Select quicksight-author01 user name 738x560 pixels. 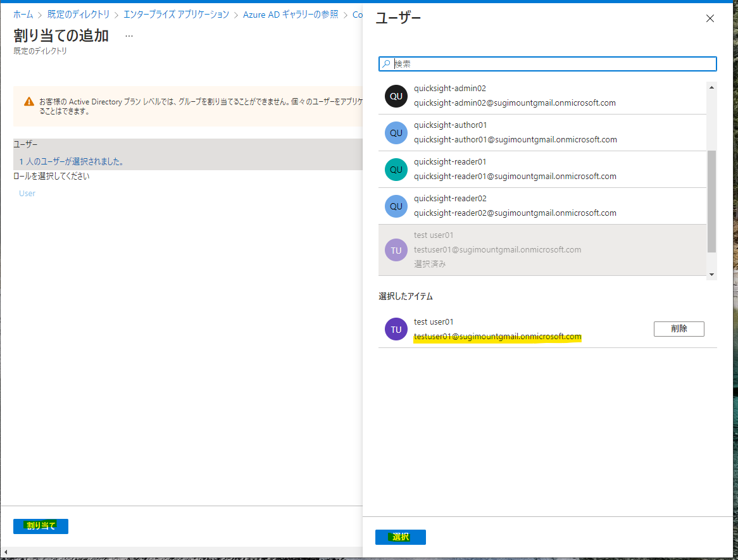point(451,125)
